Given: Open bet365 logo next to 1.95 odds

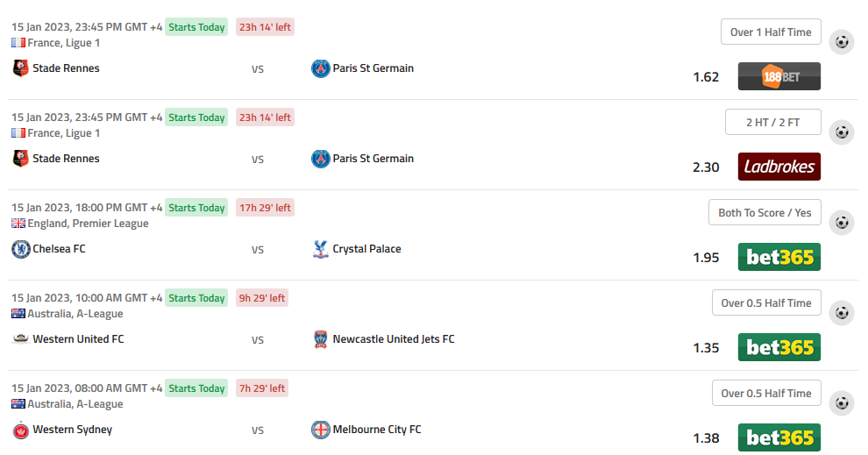Looking at the screenshot, I should (x=779, y=257).
